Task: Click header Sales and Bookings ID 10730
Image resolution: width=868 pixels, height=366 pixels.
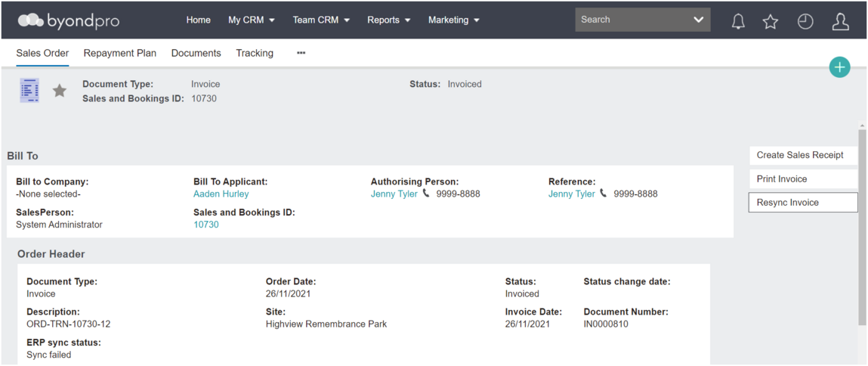Action: click(204, 99)
